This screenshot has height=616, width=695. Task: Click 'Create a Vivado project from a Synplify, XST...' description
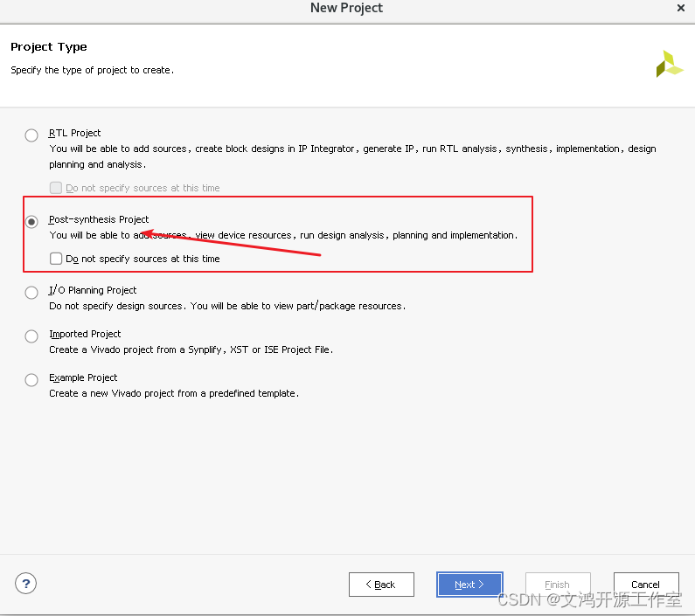pyautogui.click(x=191, y=350)
